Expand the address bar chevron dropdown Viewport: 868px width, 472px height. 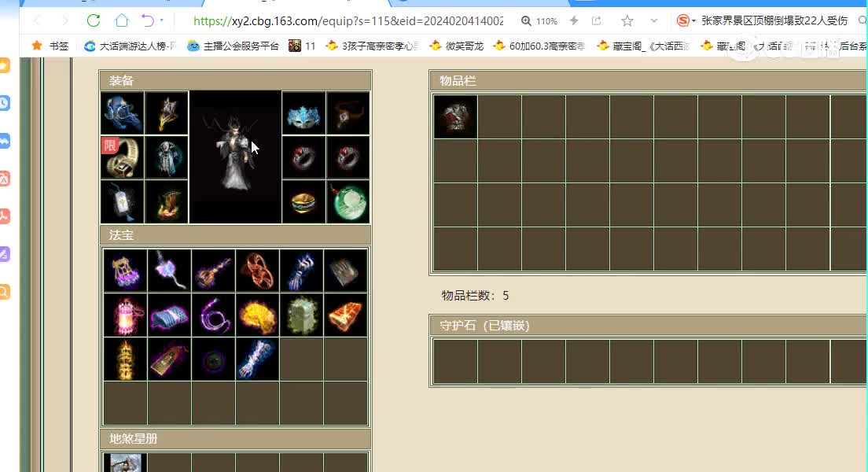[654, 21]
